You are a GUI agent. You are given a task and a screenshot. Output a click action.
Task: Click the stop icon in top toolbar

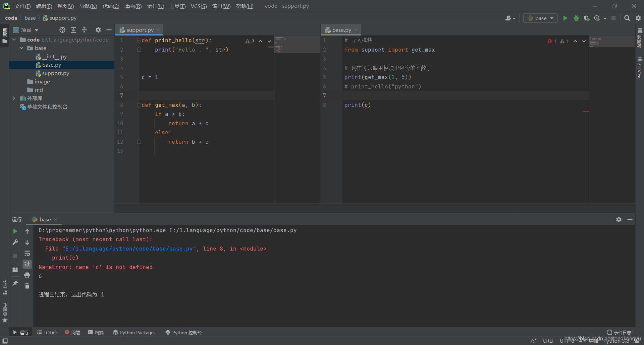613,18
